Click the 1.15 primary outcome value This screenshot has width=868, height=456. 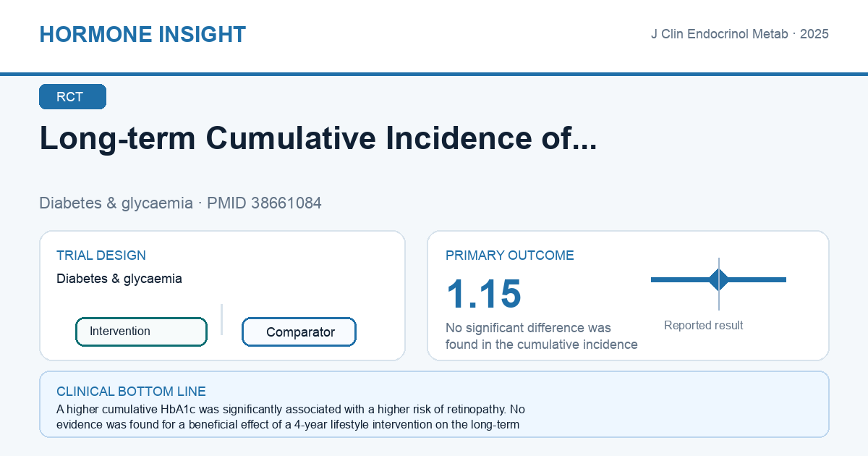[x=484, y=294]
